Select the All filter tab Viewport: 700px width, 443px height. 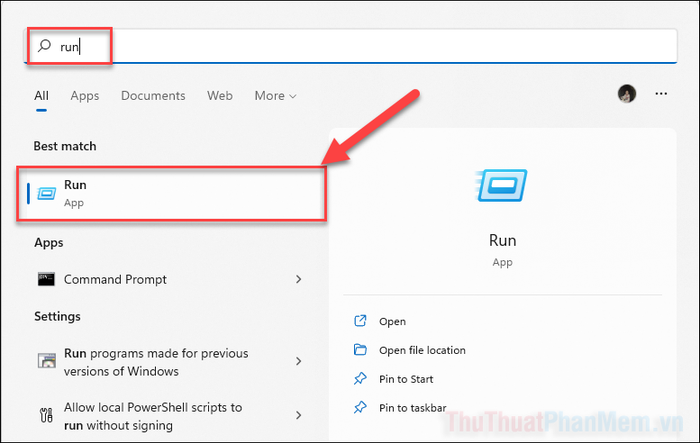pyautogui.click(x=42, y=96)
